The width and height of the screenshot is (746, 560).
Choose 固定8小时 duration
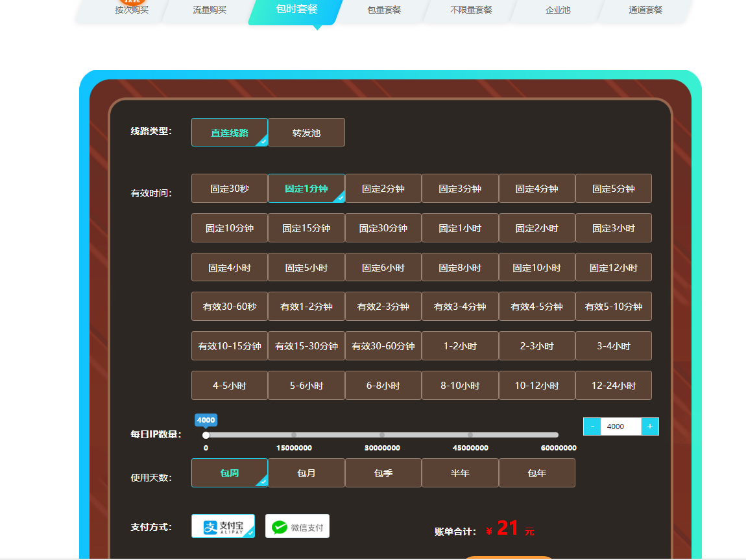(x=460, y=268)
